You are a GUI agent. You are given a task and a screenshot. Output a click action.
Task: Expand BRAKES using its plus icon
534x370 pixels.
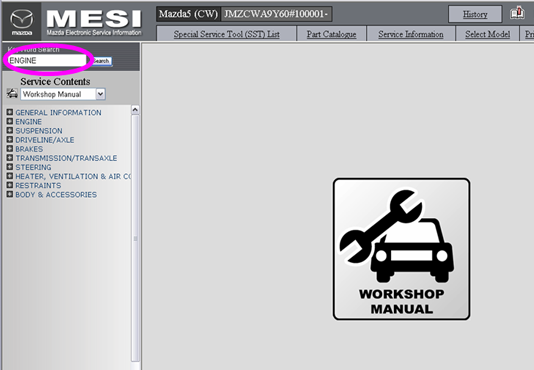10,149
